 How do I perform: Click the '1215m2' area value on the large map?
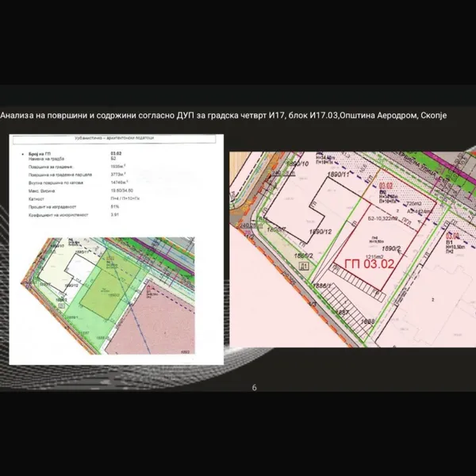374,256
